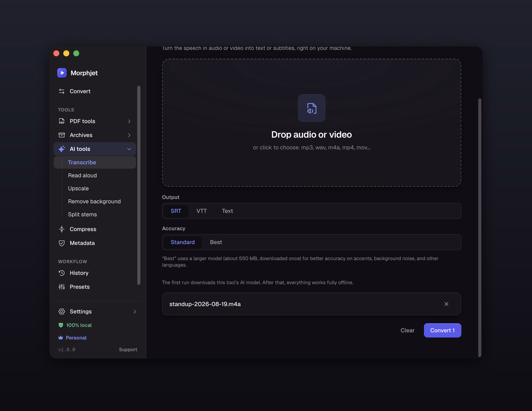Collapse the AI tools section chevron

(x=129, y=149)
